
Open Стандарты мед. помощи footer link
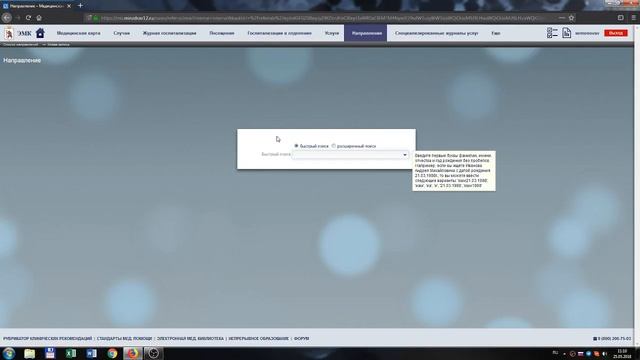tap(124, 338)
